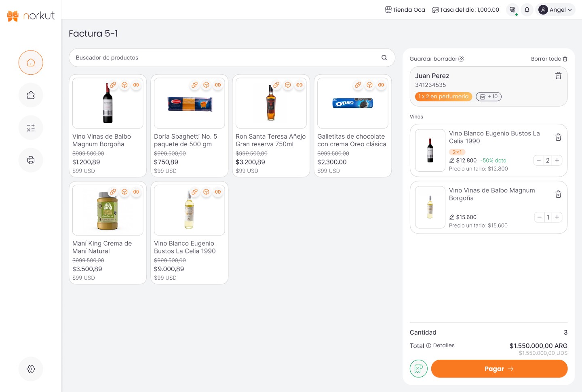
Task: Click the notification bell icon
Action: [527, 10]
